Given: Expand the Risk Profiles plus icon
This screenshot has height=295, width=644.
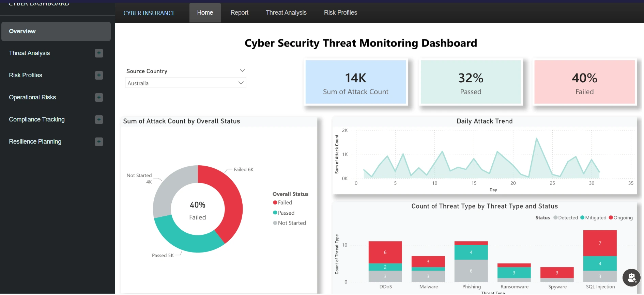Looking at the screenshot, I should tap(99, 75).
